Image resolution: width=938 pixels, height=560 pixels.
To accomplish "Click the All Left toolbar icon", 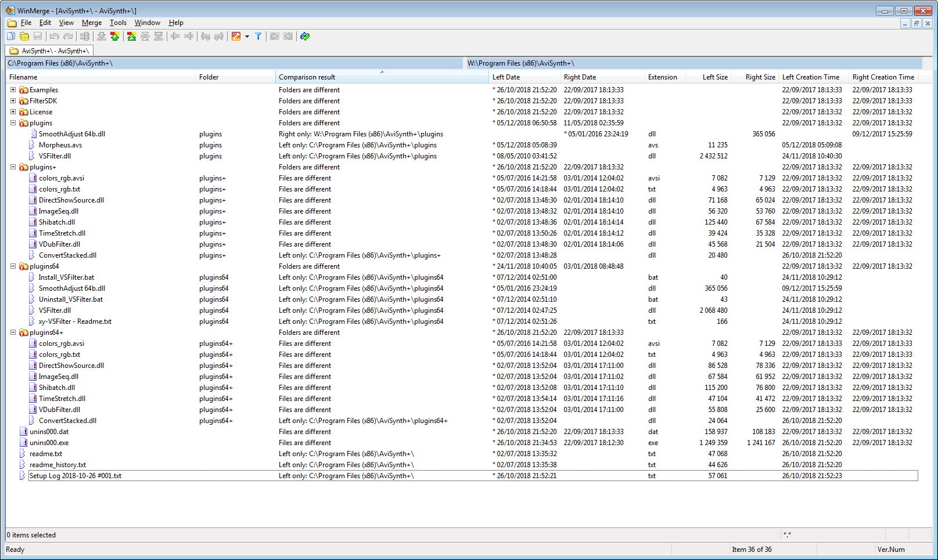I will 288,37.
